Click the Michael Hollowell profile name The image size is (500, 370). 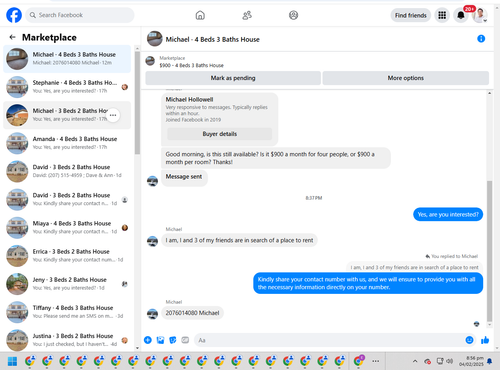click(189, 100)
